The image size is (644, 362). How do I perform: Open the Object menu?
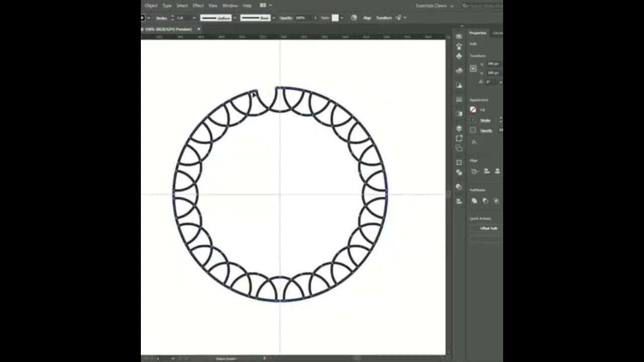(x=151, y=6)
